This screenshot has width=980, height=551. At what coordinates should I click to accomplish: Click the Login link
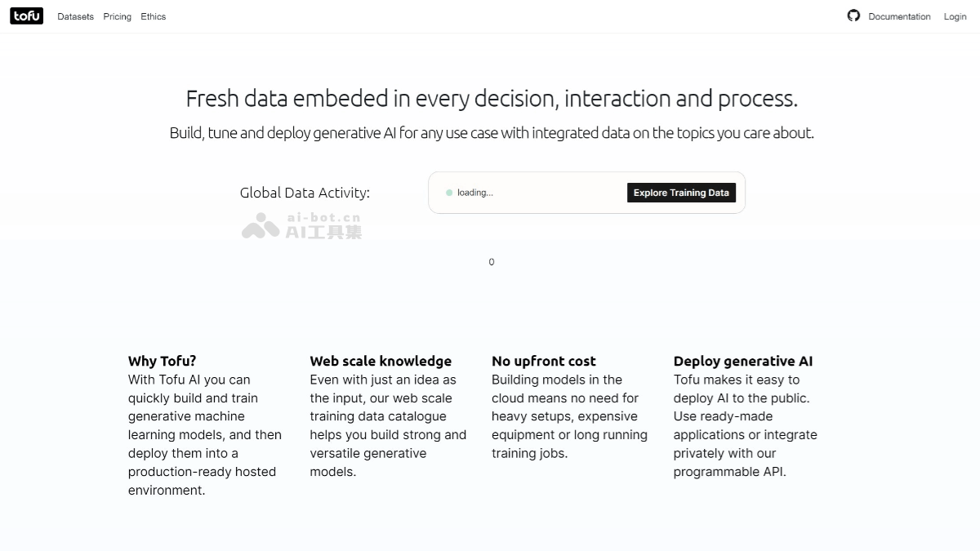pos(955,16)
